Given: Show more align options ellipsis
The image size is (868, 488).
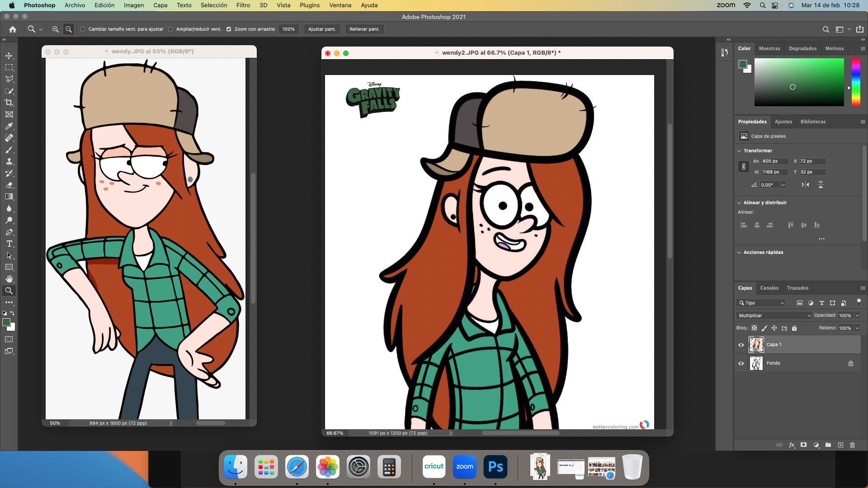Looking at the screenshot, I should tap(821, 239).
